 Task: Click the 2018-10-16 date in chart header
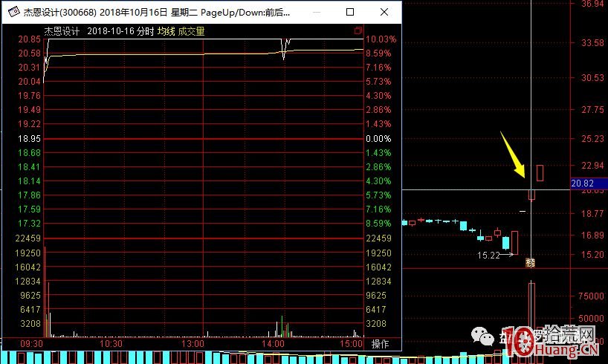click(111, 31)
